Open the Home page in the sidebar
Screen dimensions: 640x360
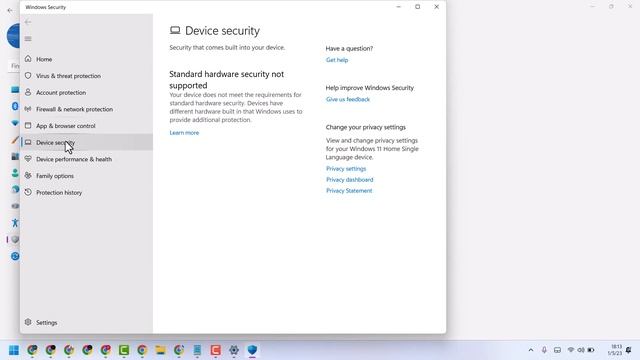87,59
